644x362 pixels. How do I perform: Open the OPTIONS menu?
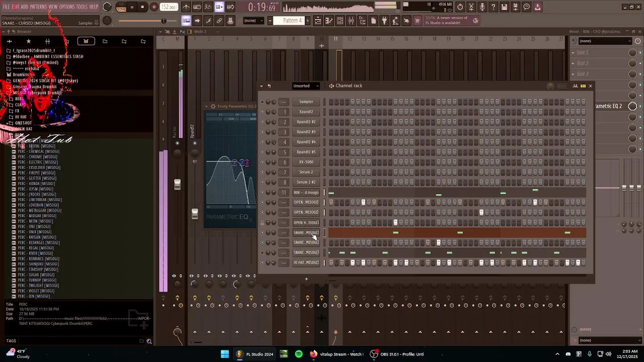tap(67, 7)
